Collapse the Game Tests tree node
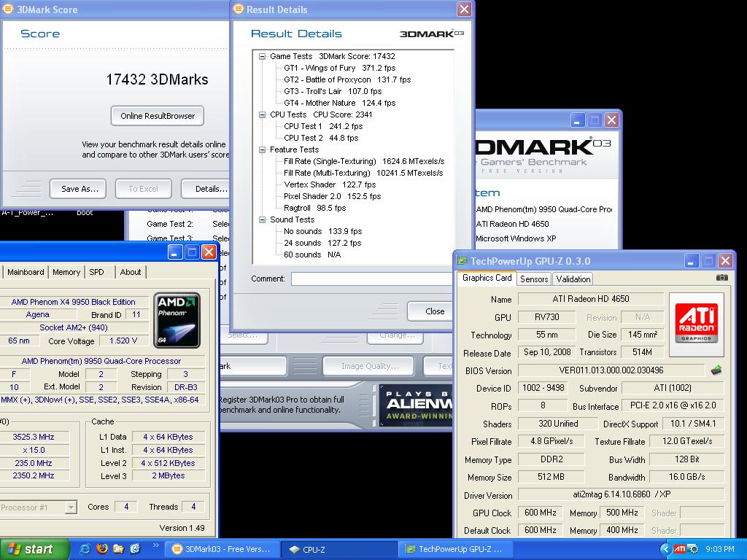 [262, 56]
